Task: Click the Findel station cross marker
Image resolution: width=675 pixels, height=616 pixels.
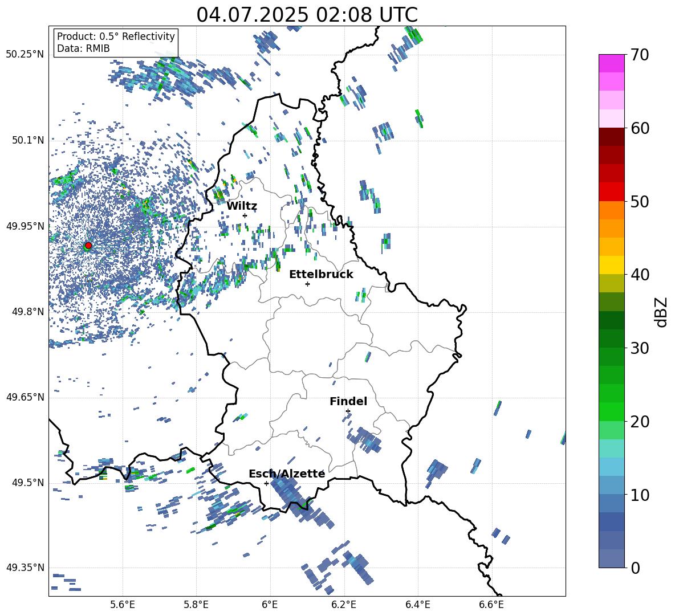Action: pyautogui.click(x=348, y=411)
